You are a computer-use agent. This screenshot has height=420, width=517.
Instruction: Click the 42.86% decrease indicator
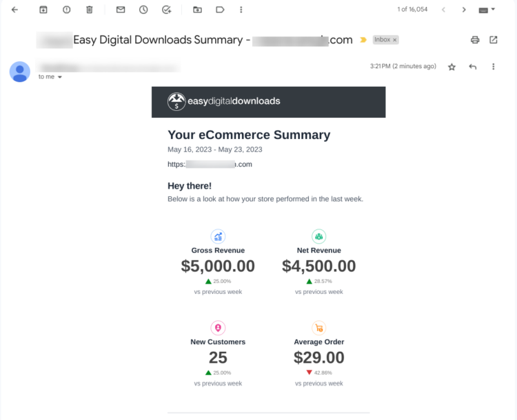319,373
